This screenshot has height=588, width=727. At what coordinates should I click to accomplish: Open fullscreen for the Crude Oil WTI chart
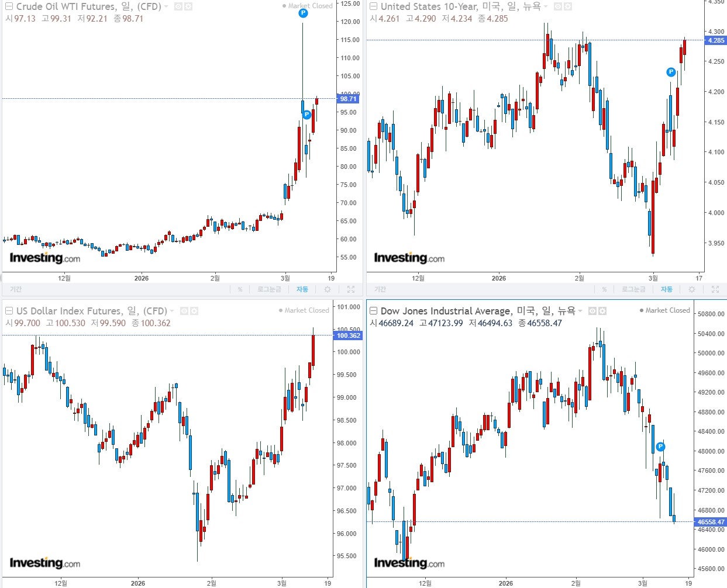350,289
